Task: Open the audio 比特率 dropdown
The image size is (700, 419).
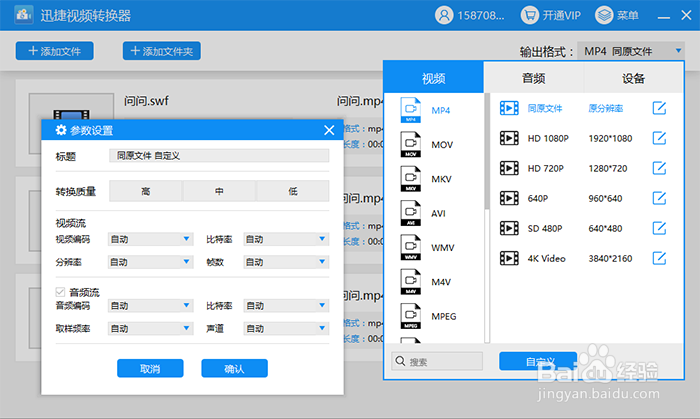Action: point(286,306)
